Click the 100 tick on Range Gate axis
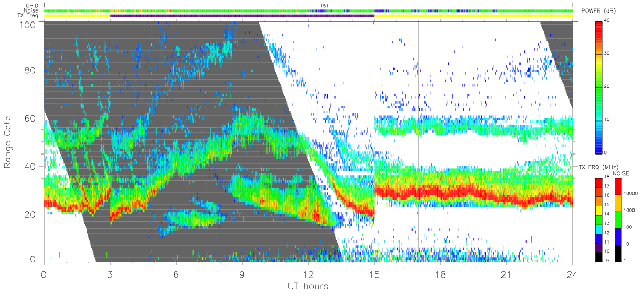 tap(29, 24)
